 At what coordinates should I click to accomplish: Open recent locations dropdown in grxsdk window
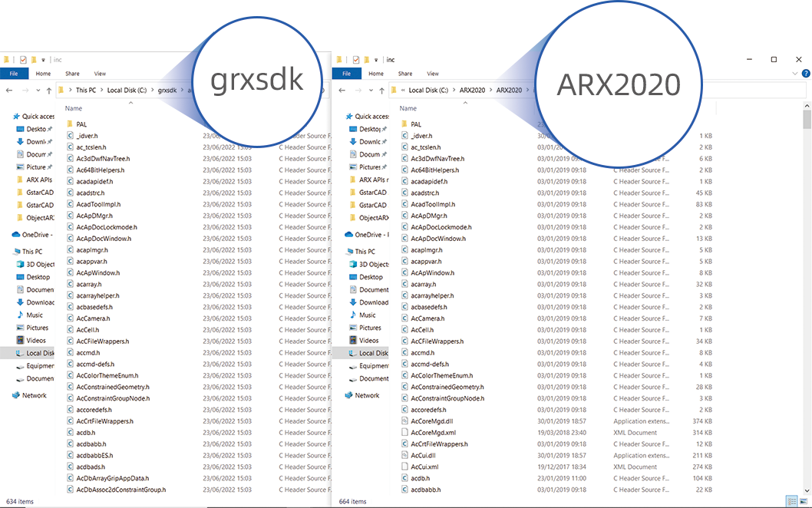pos(38,91)
